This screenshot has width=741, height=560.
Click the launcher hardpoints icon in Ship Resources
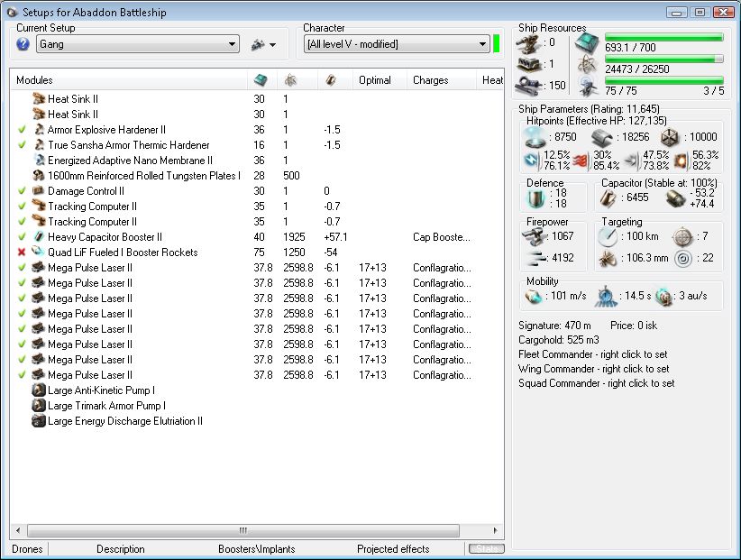tap(529, 64)
